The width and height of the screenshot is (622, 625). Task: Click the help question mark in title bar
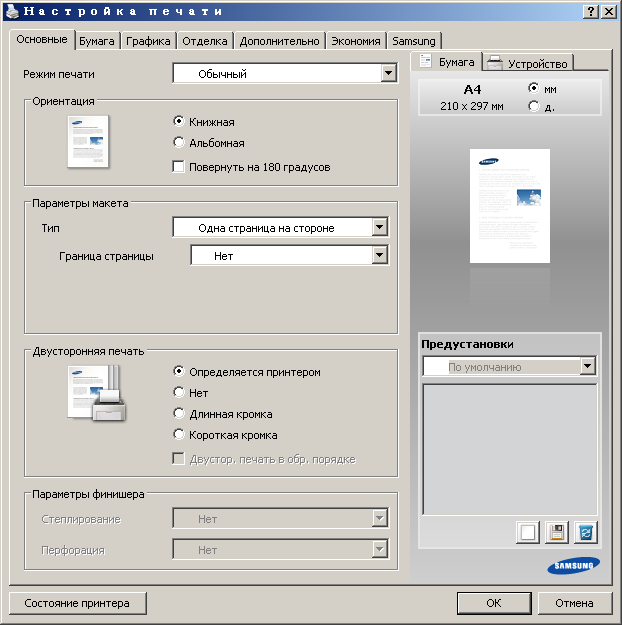(x=591, y=10)
